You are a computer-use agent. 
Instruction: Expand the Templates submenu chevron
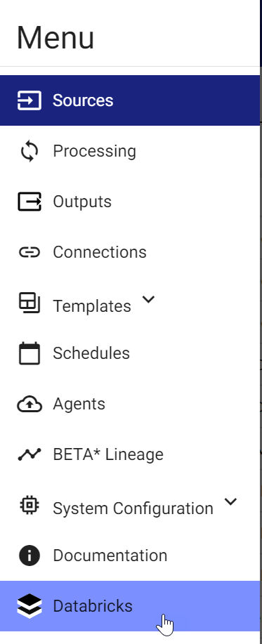point(148,299)
